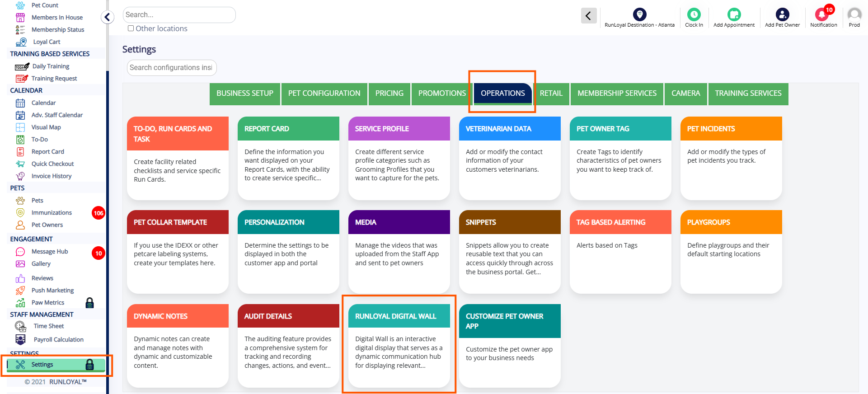868x394 pixels.
Task: Open the Membership Services tab
Action: [617, 94]
